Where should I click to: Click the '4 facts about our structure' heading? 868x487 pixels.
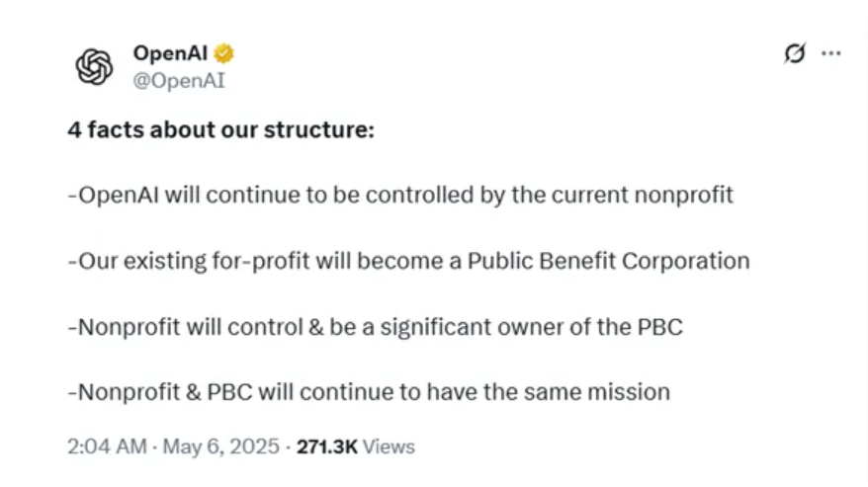tap(221, 130)
